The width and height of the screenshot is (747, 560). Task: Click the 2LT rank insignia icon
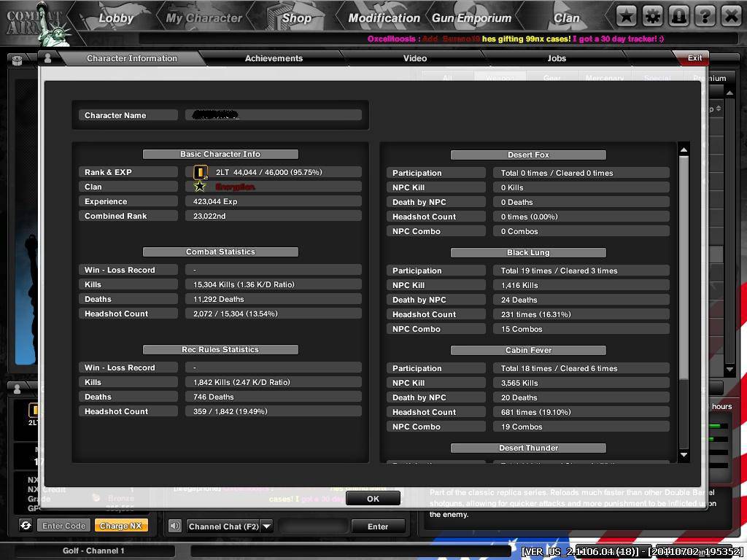pyautogui.click(x=201, y=172)
